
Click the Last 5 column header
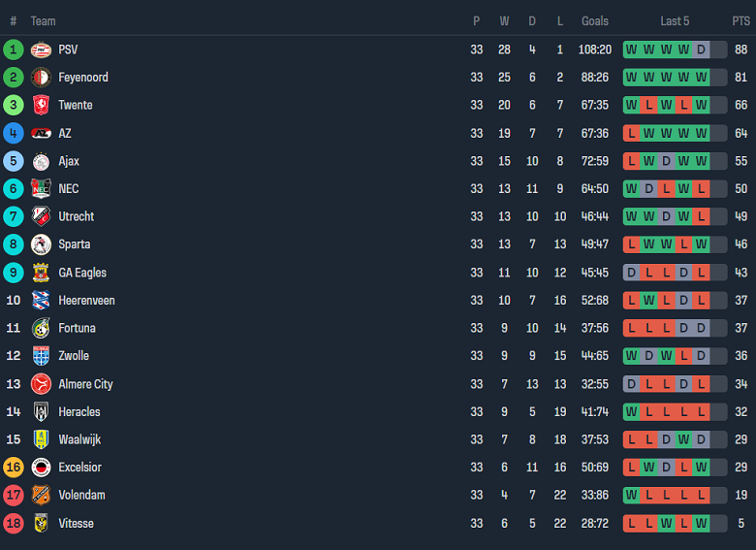click(x=675, y=21)
